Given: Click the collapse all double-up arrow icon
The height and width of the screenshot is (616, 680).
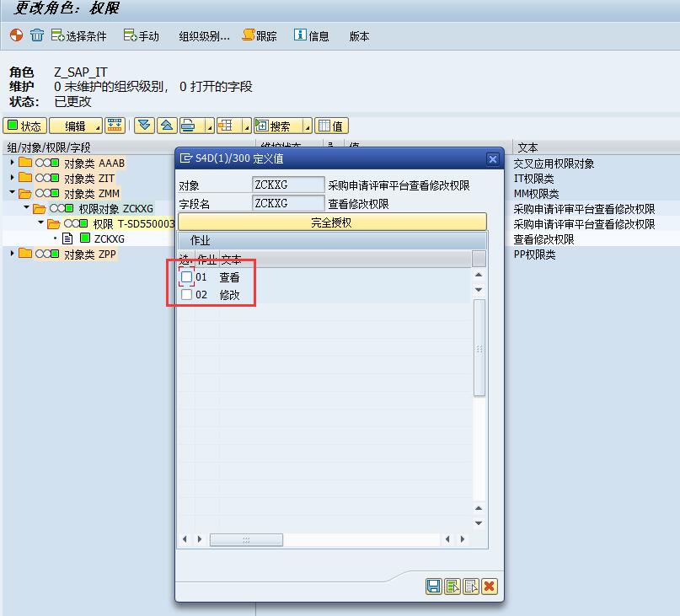Looking at the screenshot, I should (167, 126).
